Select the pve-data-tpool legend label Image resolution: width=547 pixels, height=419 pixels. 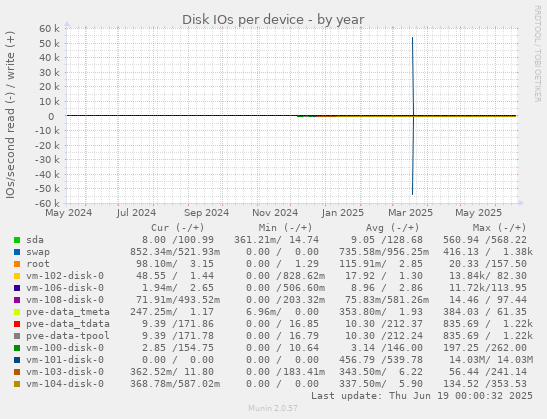(68, 336)
